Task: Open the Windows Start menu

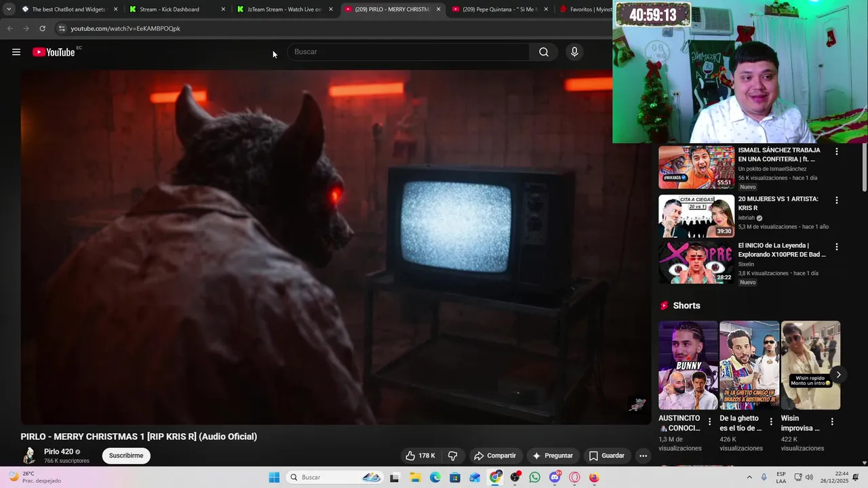Action: (274, 477)
